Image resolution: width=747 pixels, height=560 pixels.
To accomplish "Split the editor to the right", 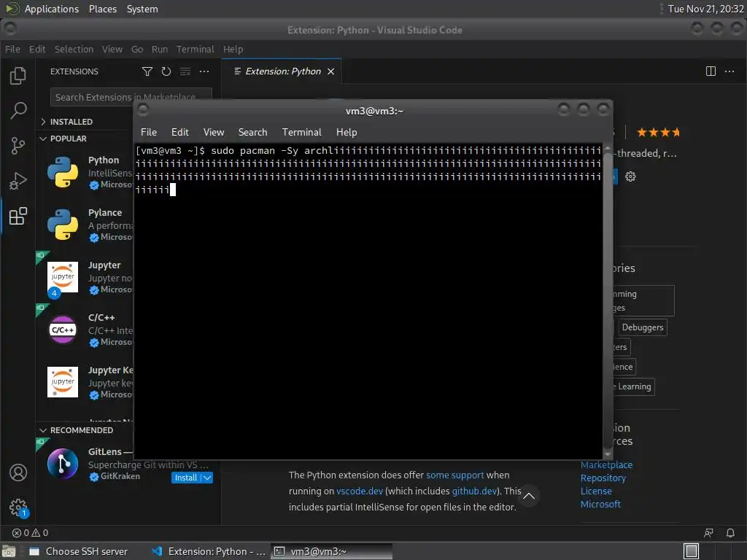I will point(711,71).
